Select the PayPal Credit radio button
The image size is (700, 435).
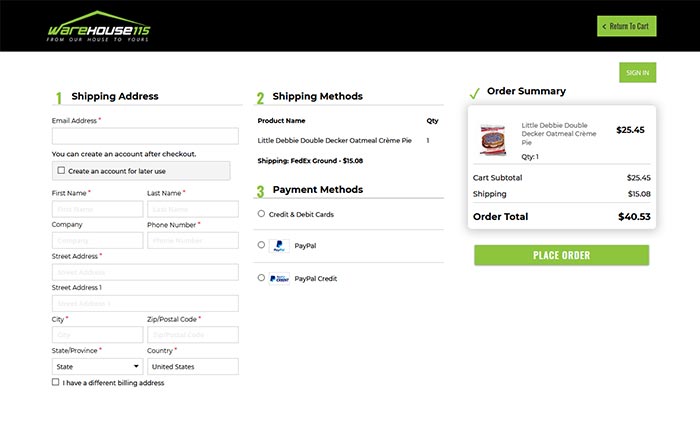261,278
